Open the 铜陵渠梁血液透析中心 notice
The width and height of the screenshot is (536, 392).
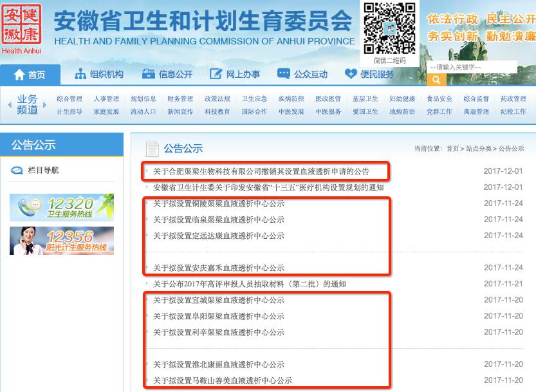click(219, 203)
